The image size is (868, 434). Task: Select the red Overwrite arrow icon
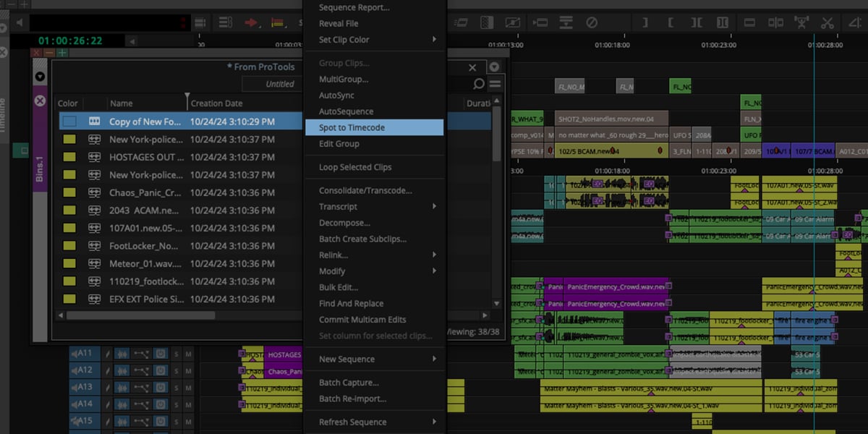(250, 22)
